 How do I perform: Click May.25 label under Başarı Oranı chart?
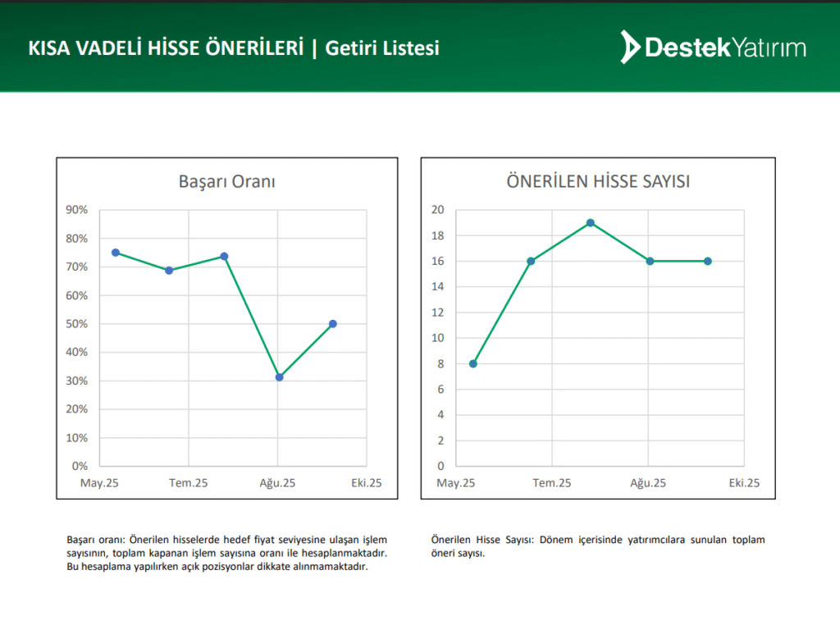(x=99, y=483)
